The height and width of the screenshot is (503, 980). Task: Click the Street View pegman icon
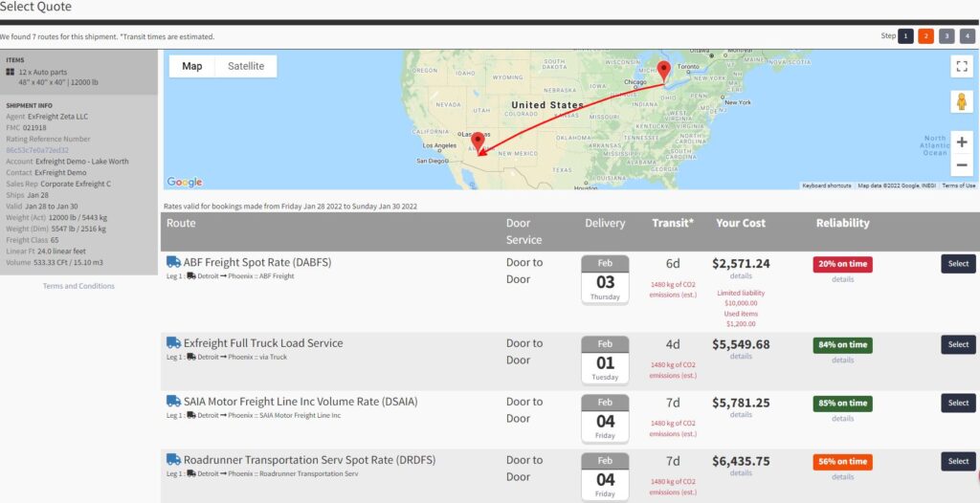tap(962, 101)
